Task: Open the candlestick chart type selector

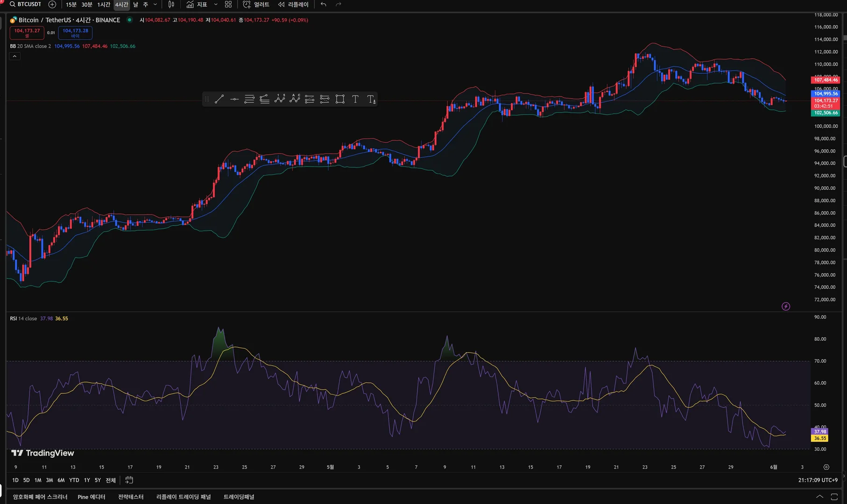Action: point(171,5)
